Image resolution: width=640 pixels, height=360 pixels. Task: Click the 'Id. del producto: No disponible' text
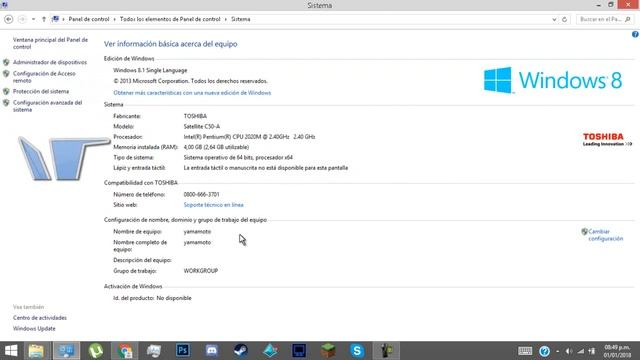click(152, 298)
